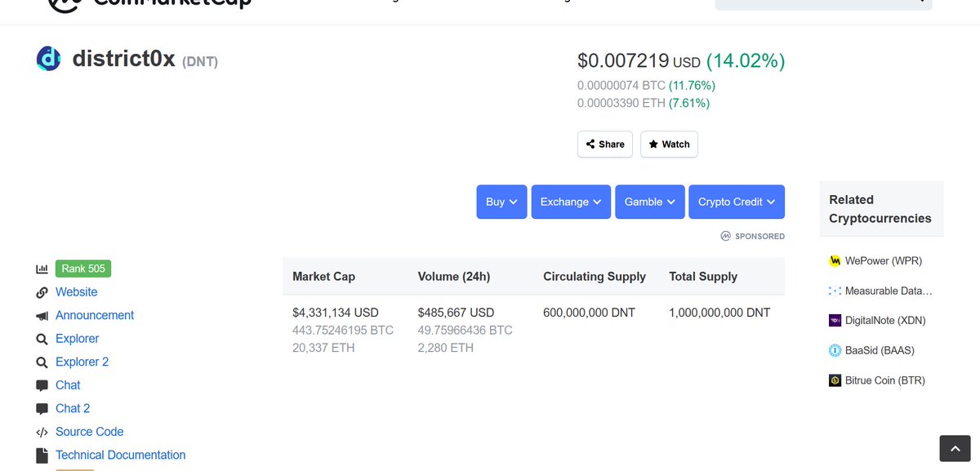Click the bar chart icon beside Rank 505
980x471 pixels.
click(x=42, y=269)
